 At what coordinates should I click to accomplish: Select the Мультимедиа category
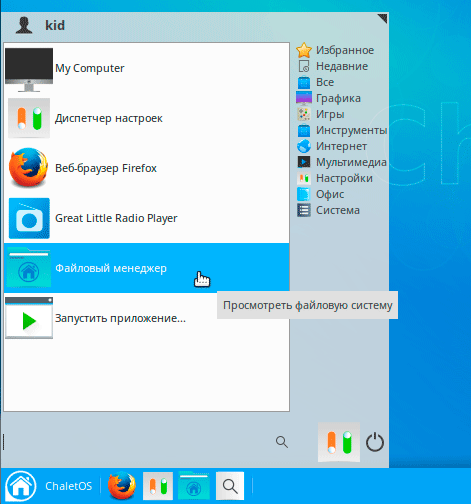(x=342, y=162)
